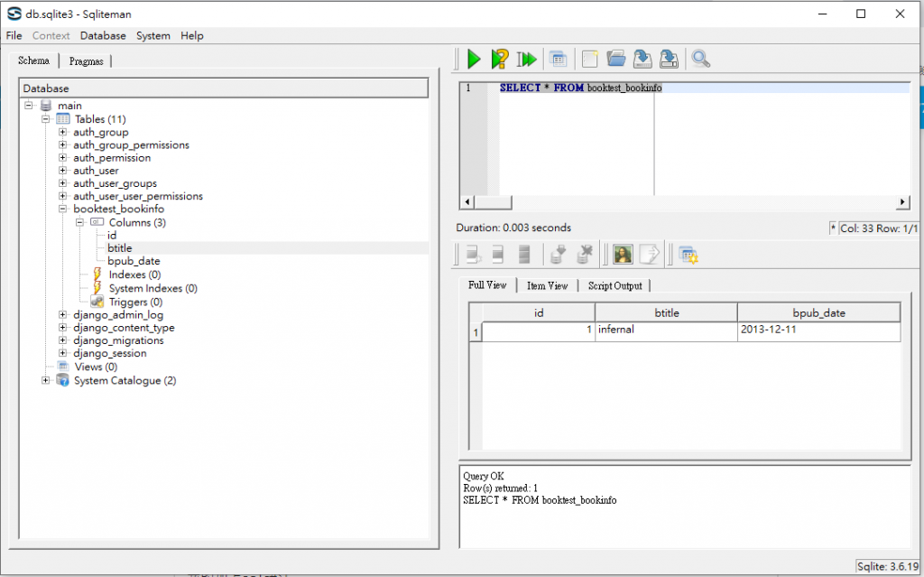Open an SQL script file with folder icon

(615, 59)
